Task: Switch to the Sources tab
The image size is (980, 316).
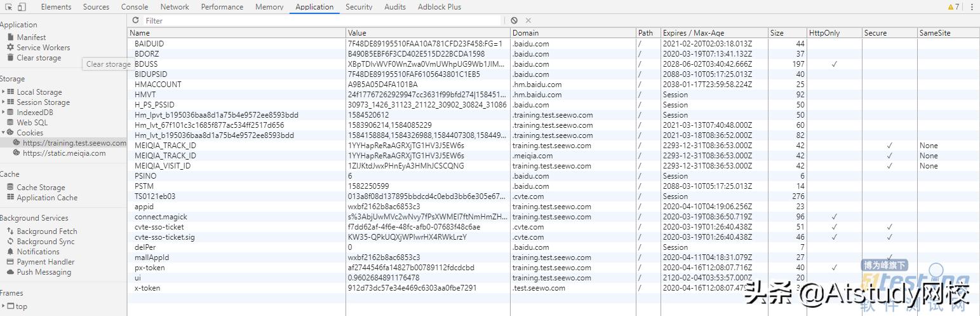Action: point(96,7)
